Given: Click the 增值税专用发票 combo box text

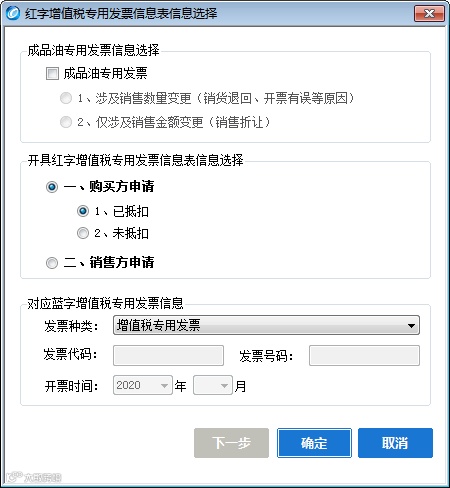Looking at the screenshot, I should [x=159, y=325].
